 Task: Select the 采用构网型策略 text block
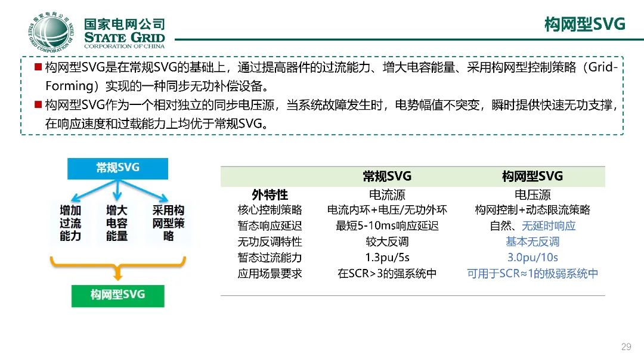point(168,223)
